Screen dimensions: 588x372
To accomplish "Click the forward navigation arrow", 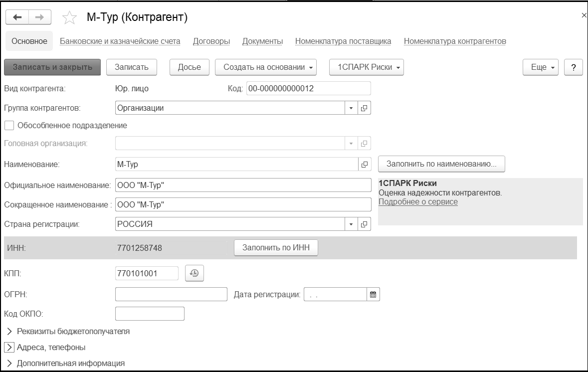I will (x=38, y=17).
